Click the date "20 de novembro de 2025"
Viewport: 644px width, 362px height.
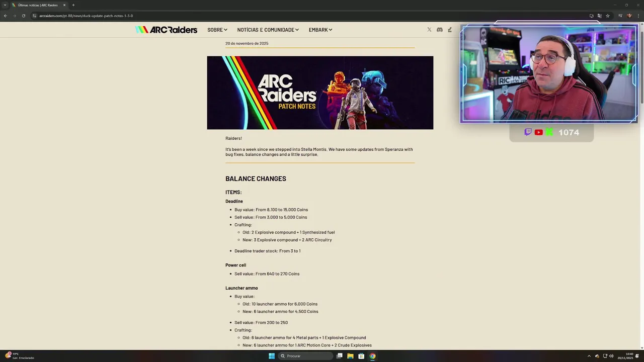[x=247, y=43]
